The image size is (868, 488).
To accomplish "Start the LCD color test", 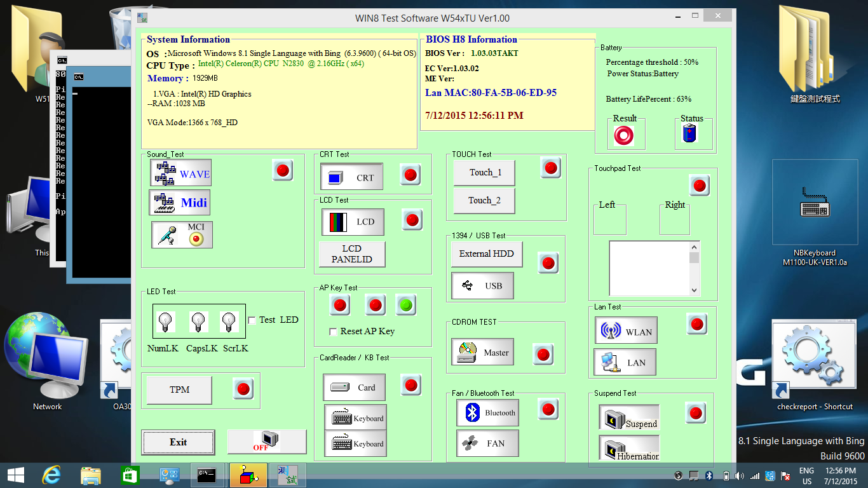I will [353, 222].
